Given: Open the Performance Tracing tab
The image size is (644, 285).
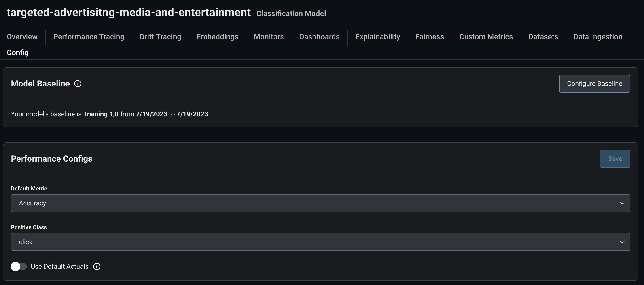Looking at the screenshot, I should [89, 37].
